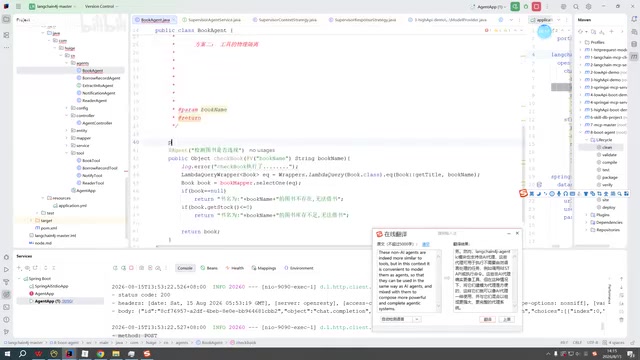
Task: Switch to the SupervisorResponseStrategy.java tab
Action: [362, 20]
